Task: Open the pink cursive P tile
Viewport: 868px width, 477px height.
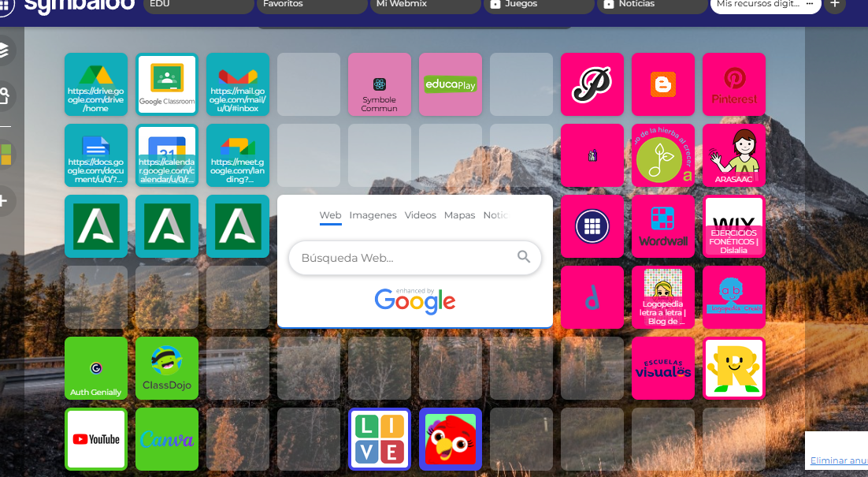Action: pyautogui.click(x=592, y=84)
